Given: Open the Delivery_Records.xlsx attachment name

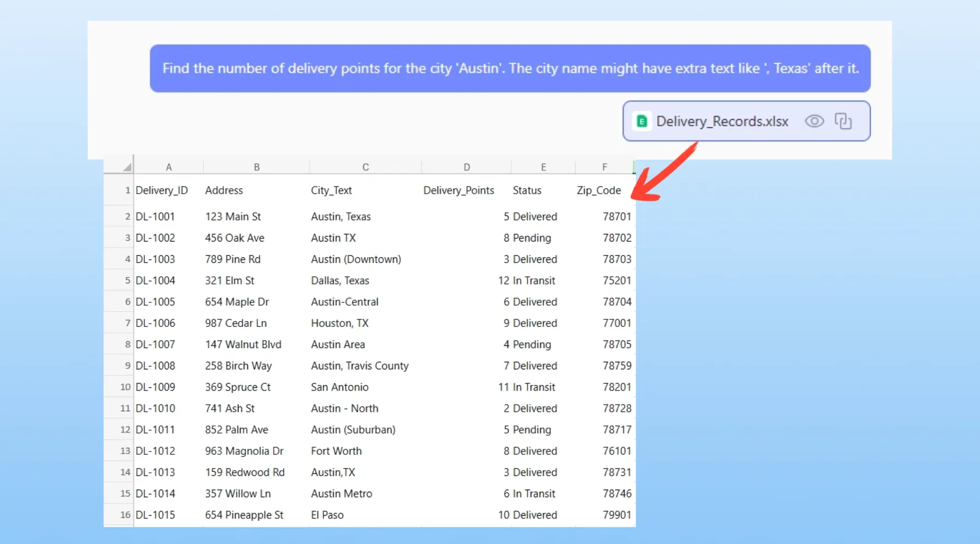Looking at the screenshot, I should (x=722, y=121).
